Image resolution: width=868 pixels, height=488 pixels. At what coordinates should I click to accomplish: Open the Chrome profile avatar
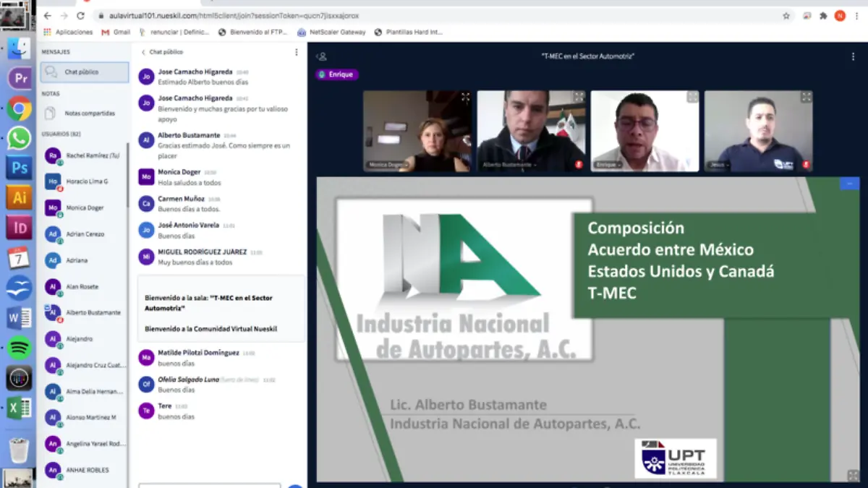coord(840,15)
